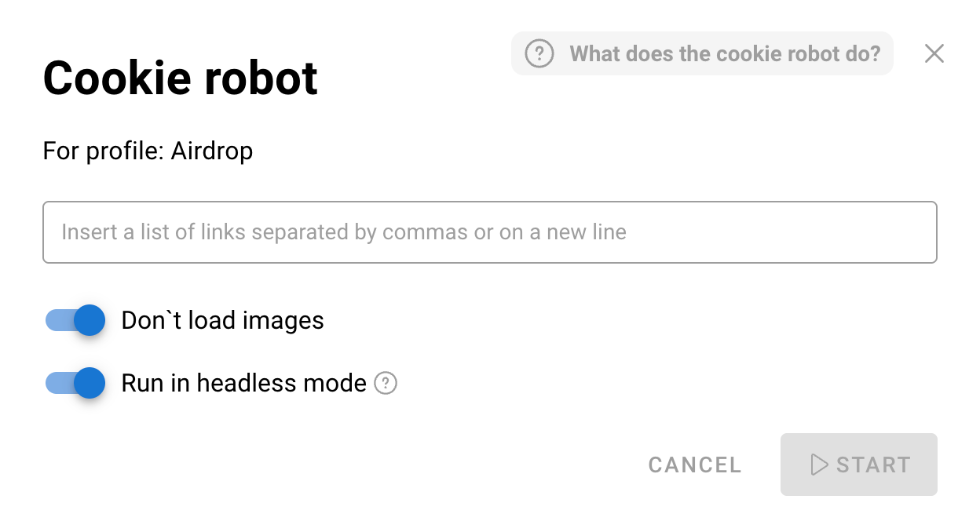Click the blue knob of headless toggle

[90, 383]
